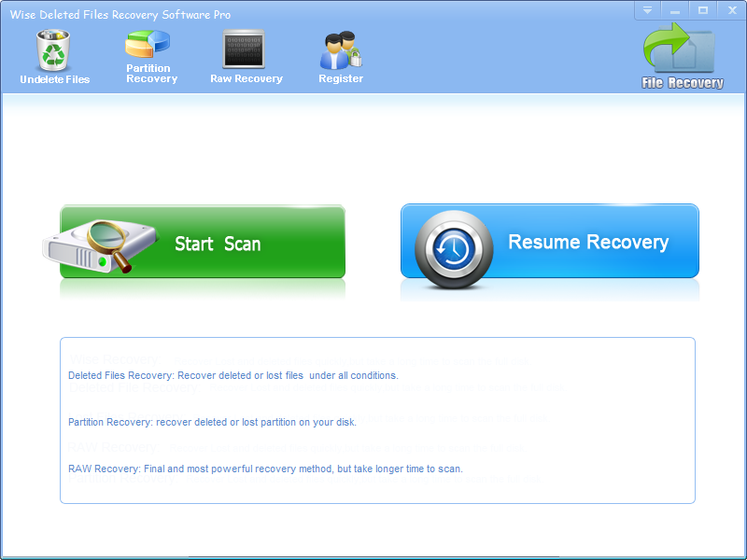Open the Register dialog
The width and height of the screenshot is (747, 560).
tap(340, 56)
